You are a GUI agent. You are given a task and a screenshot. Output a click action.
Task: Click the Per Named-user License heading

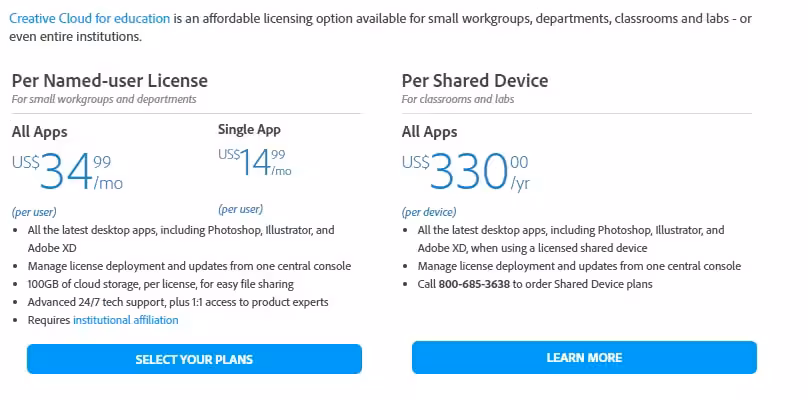109,81
